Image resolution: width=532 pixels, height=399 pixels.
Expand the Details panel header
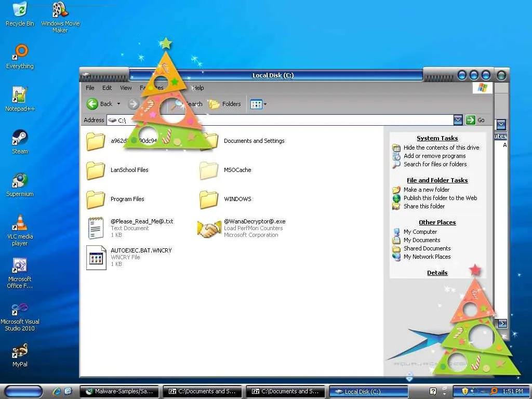pos(437,273)
